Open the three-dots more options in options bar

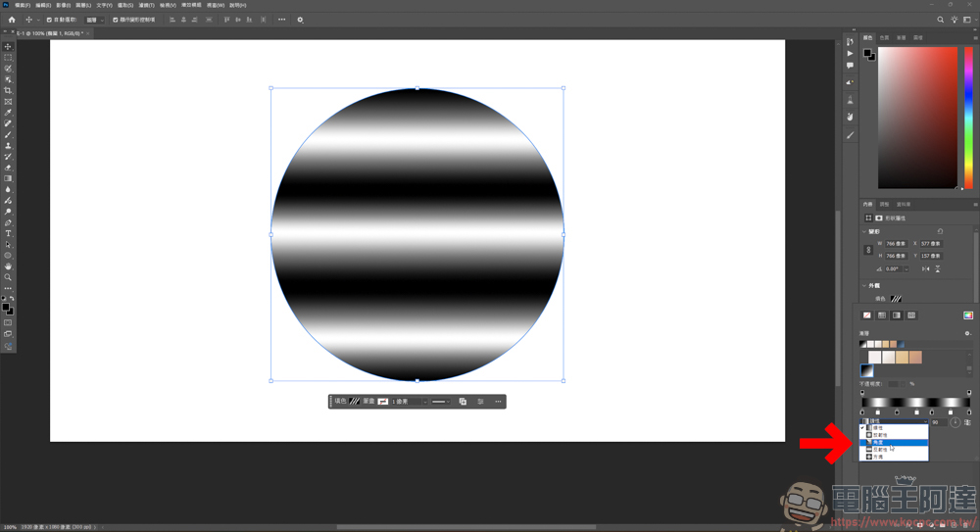(282, 20)
